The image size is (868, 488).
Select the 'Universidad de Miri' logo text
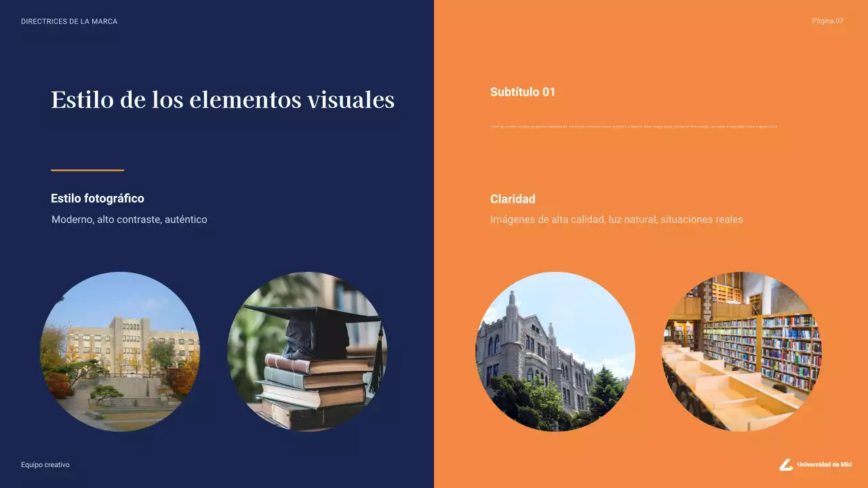(x=825, y=464)
